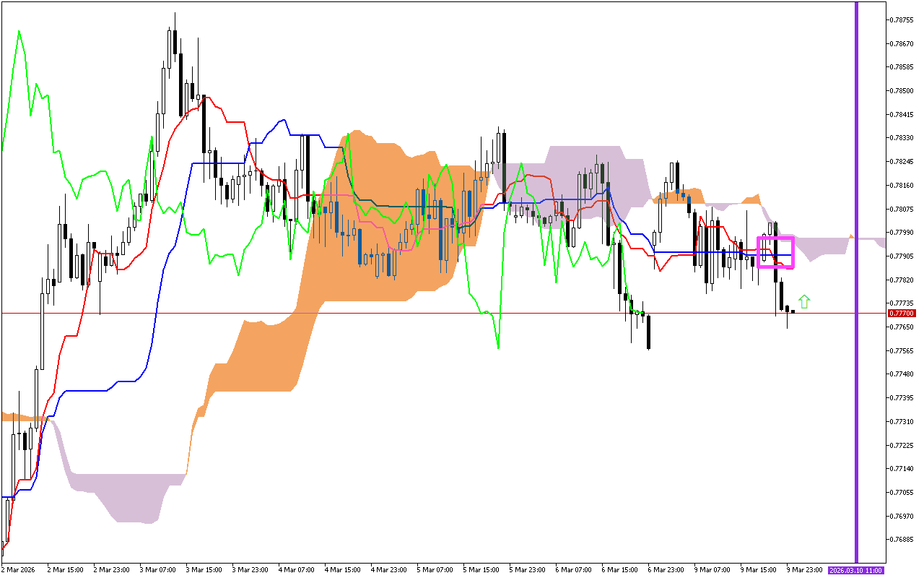The width and height of the screenshot is (924, 578).
Task: Click the 0.78755 price scale label
Action: click(x=902, y=20)
